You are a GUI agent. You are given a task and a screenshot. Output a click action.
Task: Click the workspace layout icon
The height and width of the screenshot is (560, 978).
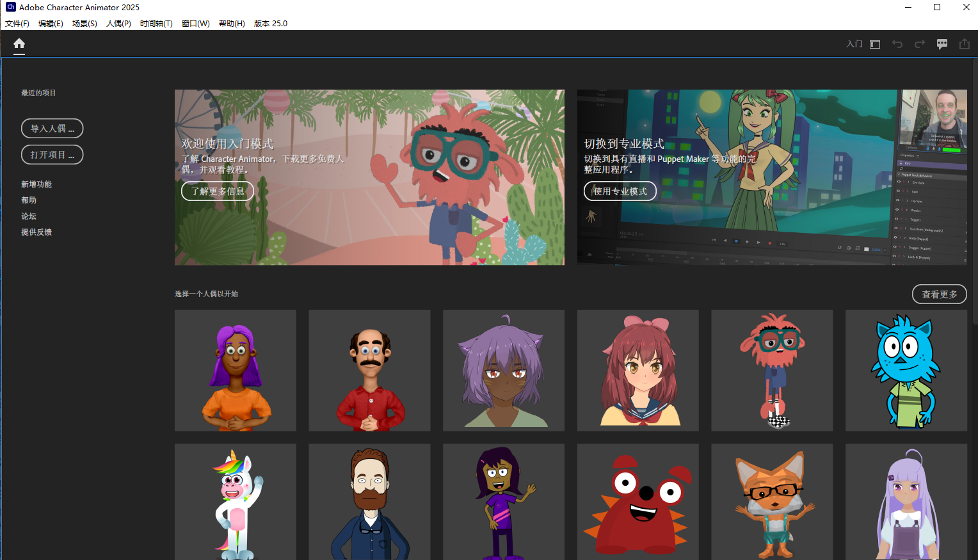(x=875, y=44)
